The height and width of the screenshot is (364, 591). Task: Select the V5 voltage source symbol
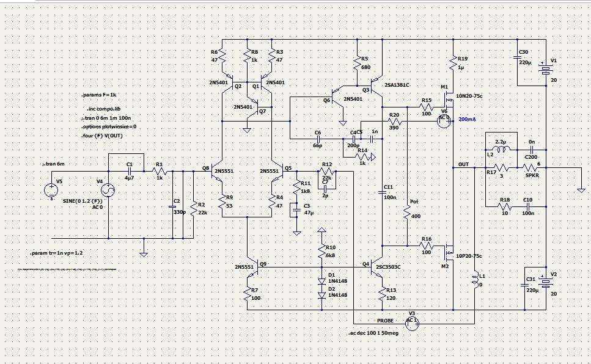tap(51, 191)
